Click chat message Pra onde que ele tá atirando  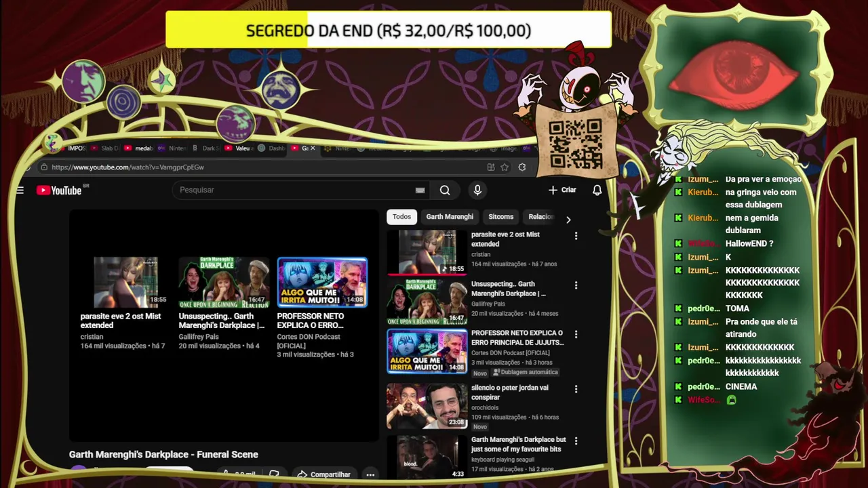point(762,328)
